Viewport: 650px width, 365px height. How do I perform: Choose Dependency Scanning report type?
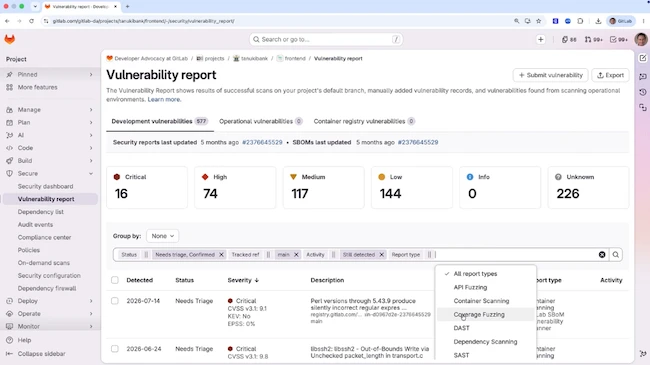click(485, 342)
